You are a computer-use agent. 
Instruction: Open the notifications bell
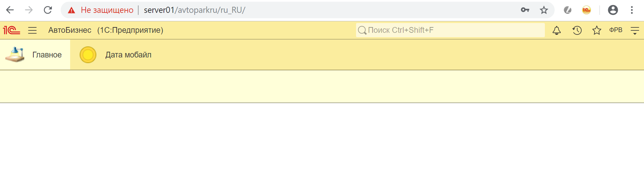pyautogui.click(x=557, y=30)
